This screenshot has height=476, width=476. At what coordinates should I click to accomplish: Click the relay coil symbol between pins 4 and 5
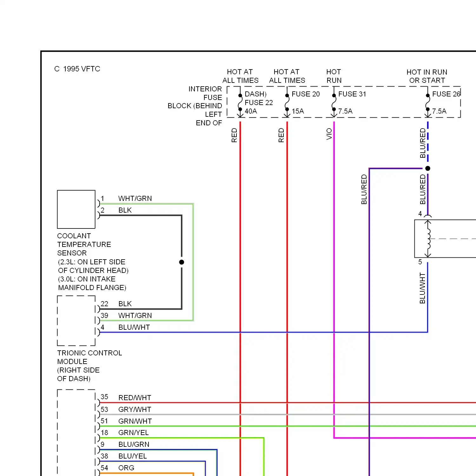(428, 239)
